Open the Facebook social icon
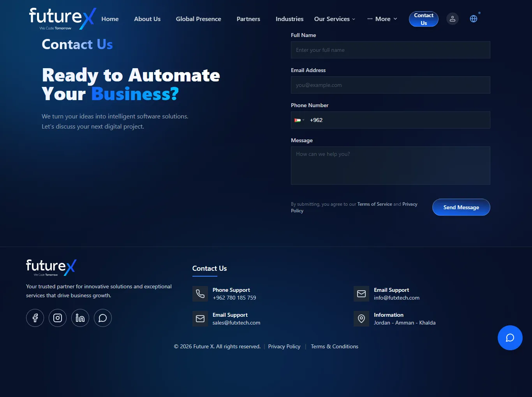This screenshot has height=397, width=532. point(35,318)
